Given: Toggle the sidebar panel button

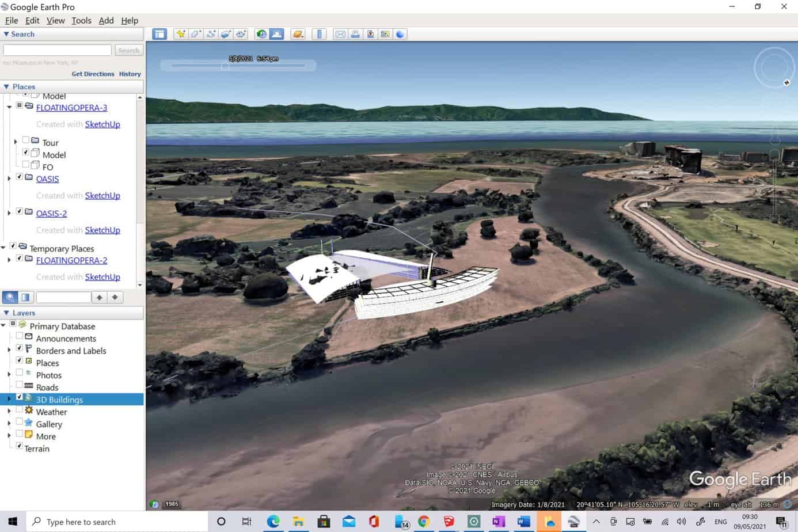Looking at the screenshot, I should pos(159,34).
